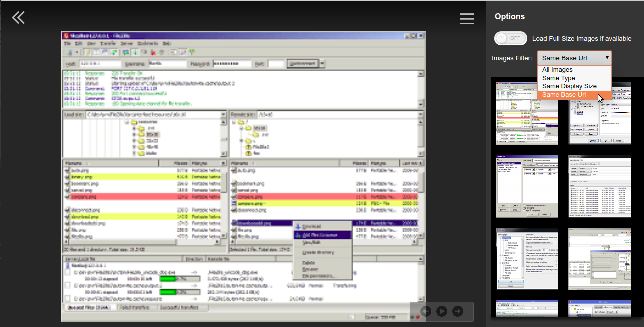Image resolution: width=644 pixels, height=327 pixels.
Task: Open thumbnail of the edit filters dialog
Action: point(527,186)
